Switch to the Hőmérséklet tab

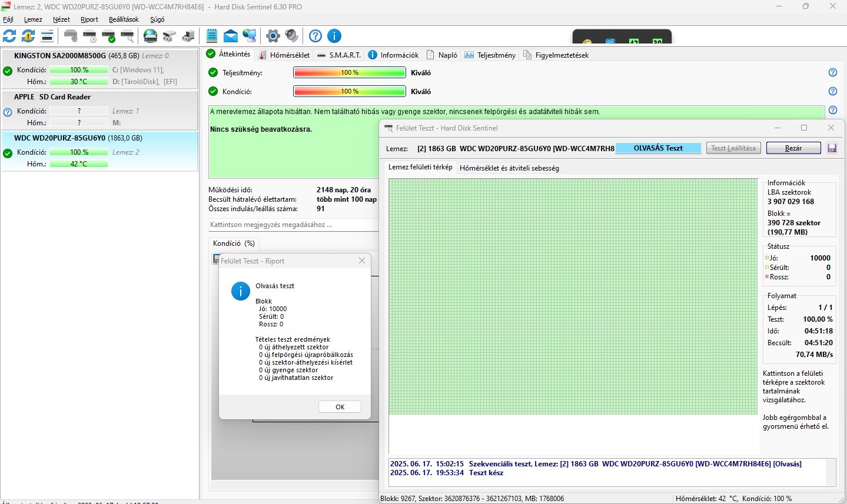click(284, 55)
